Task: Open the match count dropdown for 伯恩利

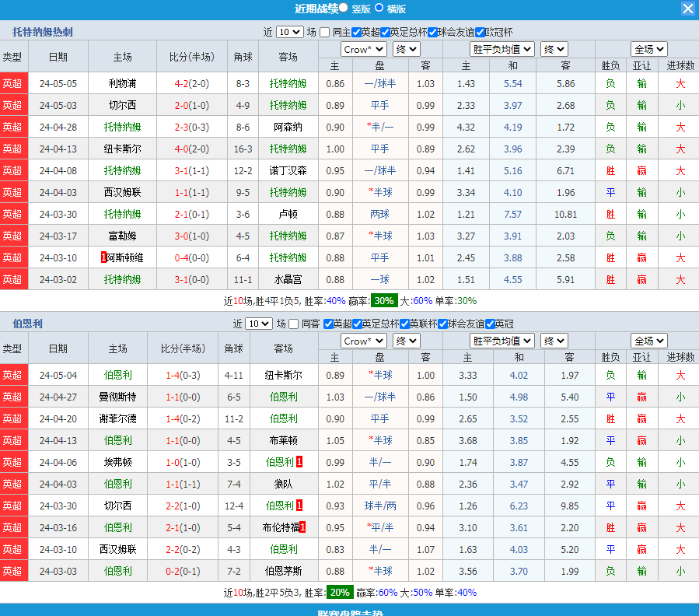Action: coord(259,324)
